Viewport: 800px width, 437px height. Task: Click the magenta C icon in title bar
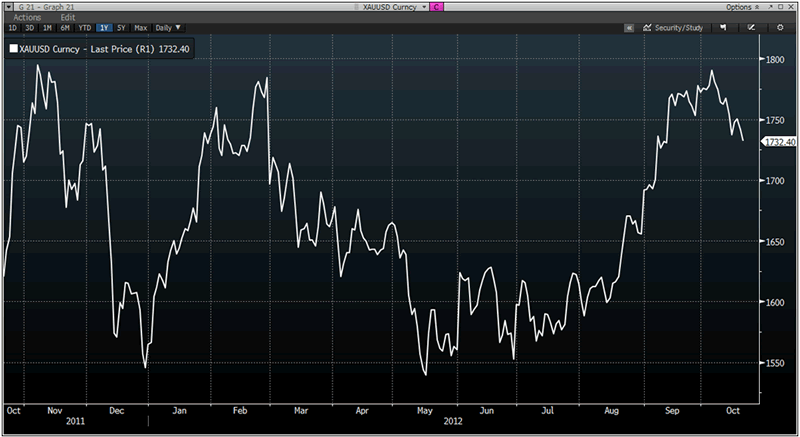(x=437, y=7)
